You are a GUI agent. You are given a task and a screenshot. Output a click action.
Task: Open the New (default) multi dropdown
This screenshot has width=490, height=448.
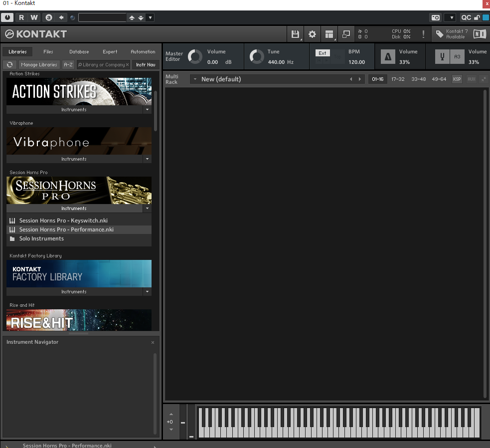[194, 79]
